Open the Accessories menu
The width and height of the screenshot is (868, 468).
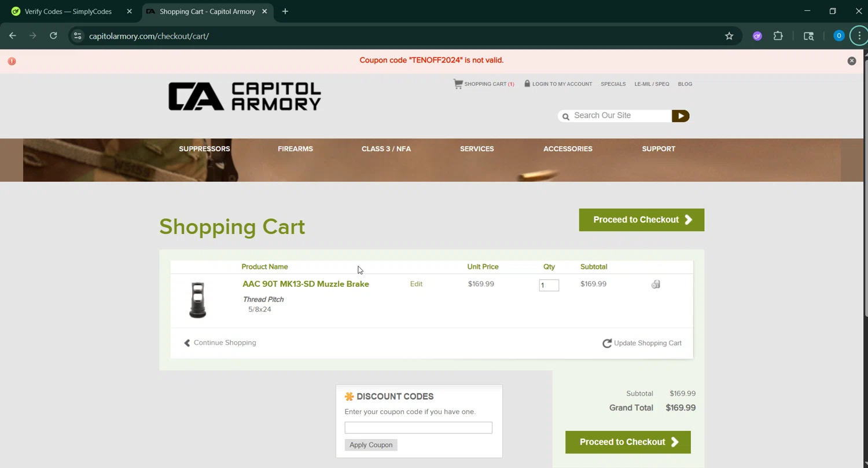click(x=568, y=149)
